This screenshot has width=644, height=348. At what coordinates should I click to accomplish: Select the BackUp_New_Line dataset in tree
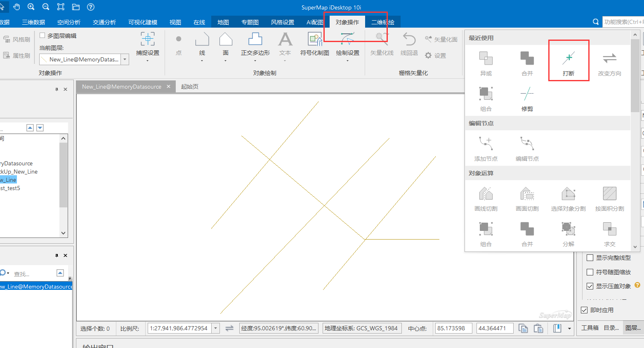(x=19, y=172)
